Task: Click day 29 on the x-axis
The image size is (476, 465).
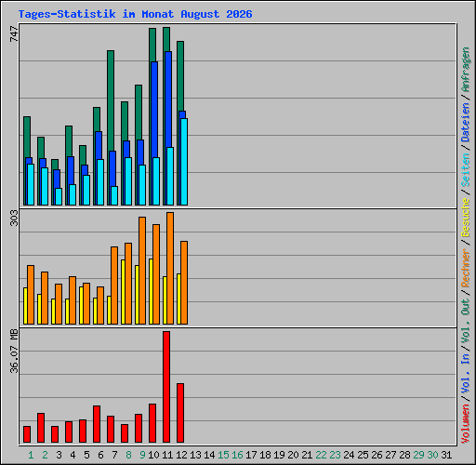Action: tap(418, 455)
